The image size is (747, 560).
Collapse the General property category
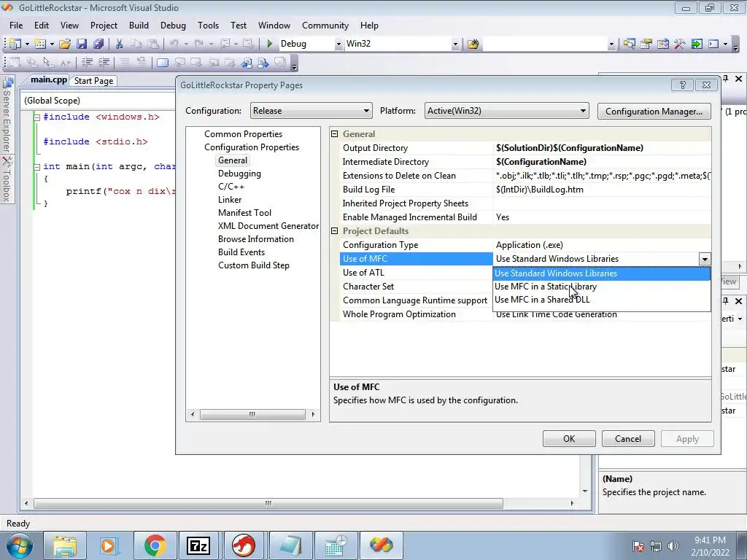334,134
